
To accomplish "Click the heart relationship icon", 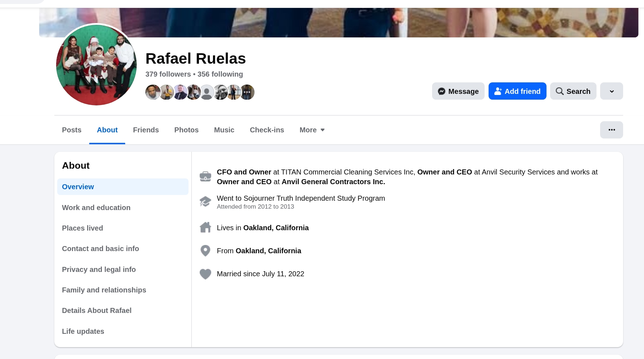I will (x=205, y=274).
